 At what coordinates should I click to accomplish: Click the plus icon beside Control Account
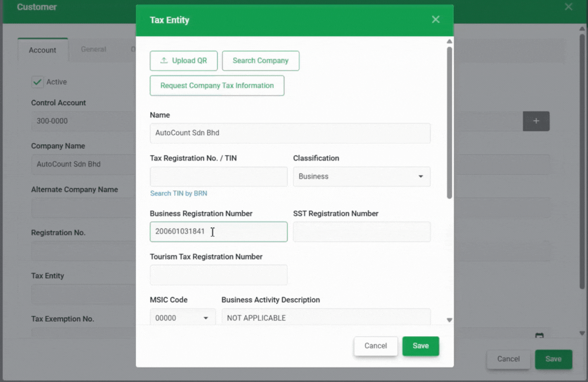(x=536, y=121)
